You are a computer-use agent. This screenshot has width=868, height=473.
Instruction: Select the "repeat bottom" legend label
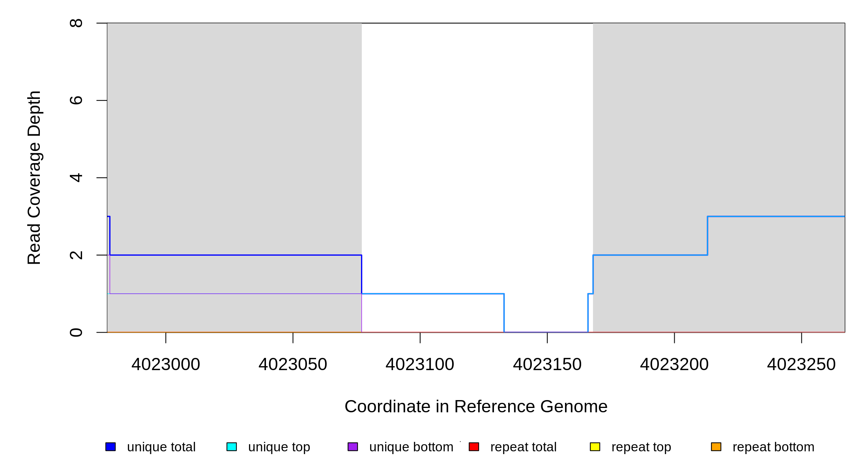(x=773, y=447)
